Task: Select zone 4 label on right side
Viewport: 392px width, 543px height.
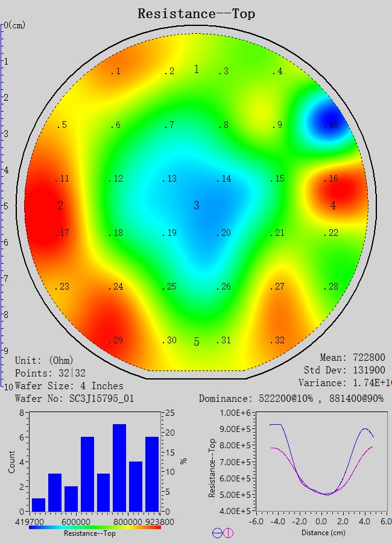Action: [x=333, y=206]
